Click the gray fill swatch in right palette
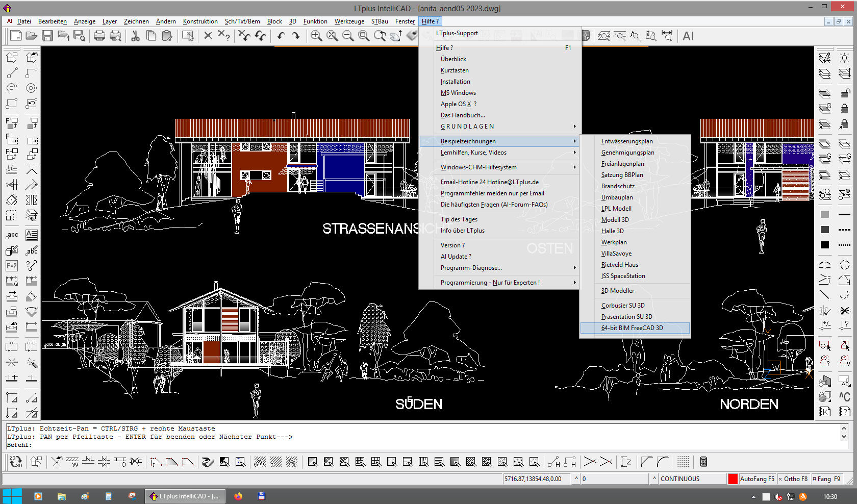 825,214
